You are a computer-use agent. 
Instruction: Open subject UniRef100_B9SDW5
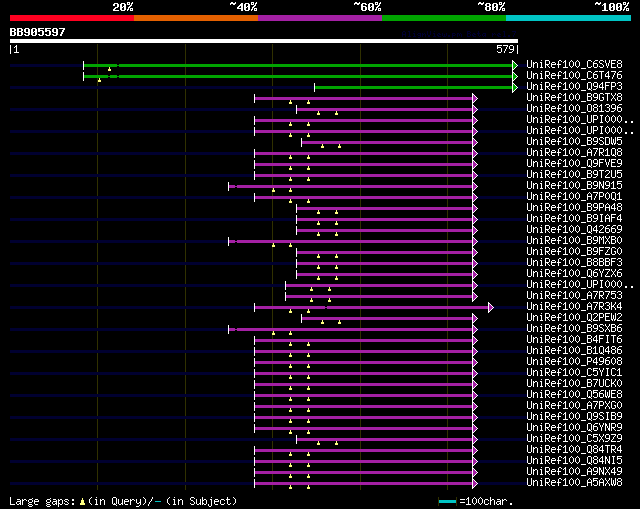click(x=574, y=142)
